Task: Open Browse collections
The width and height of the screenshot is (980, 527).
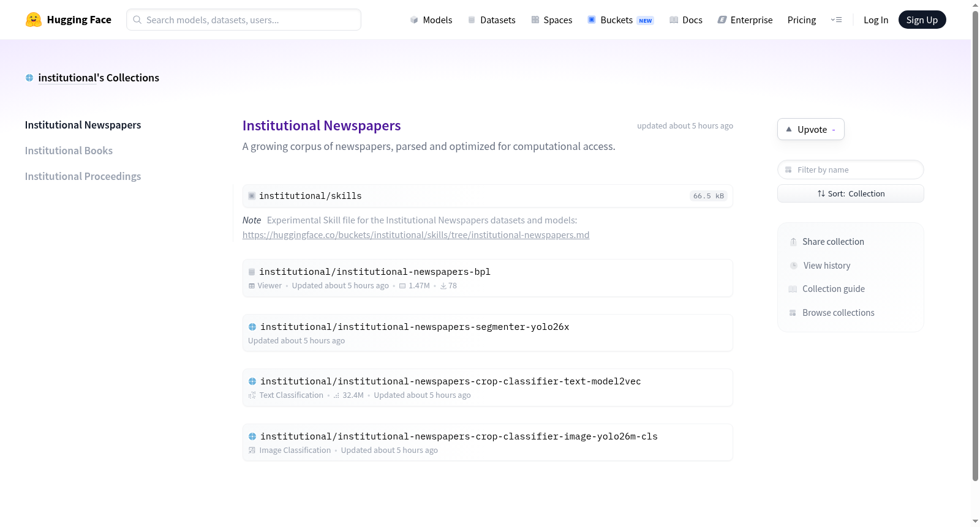Action: coord(839,313)
